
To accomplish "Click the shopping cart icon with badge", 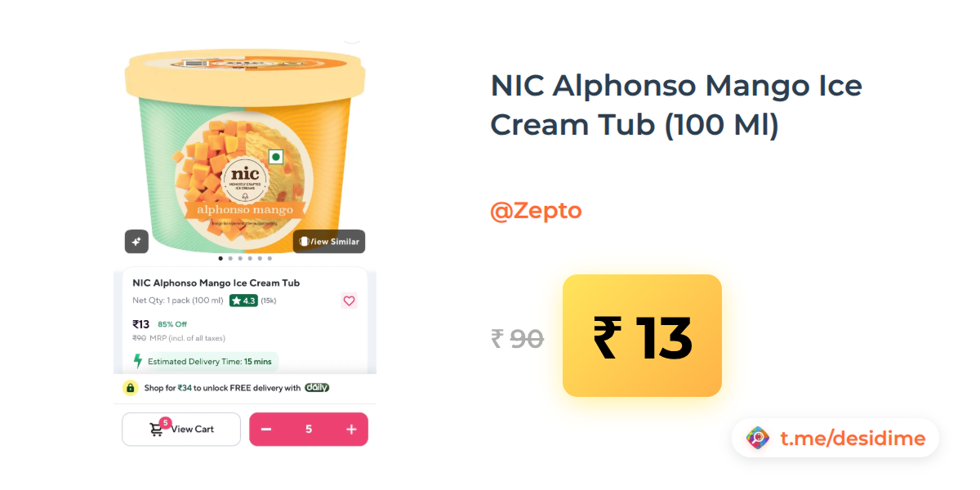I will (158, 428).
